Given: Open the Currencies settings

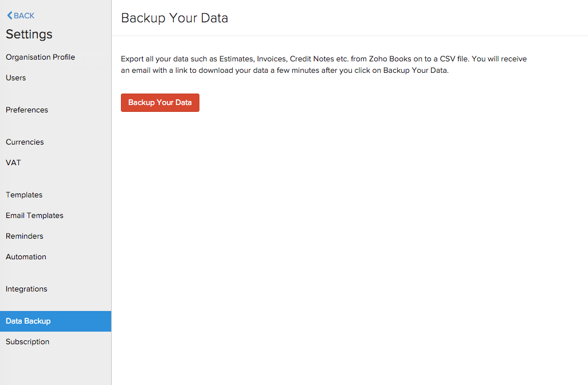Looking at the screenshot, I should point(25,142).
